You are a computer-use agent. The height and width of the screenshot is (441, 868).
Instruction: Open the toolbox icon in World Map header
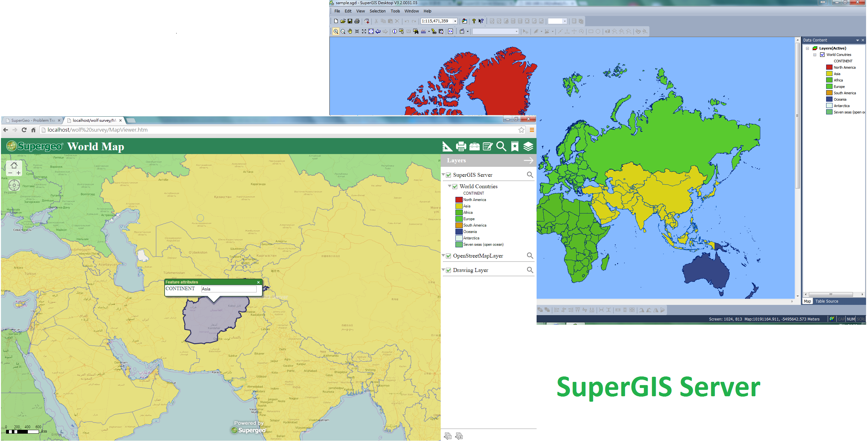coord(475,147)
